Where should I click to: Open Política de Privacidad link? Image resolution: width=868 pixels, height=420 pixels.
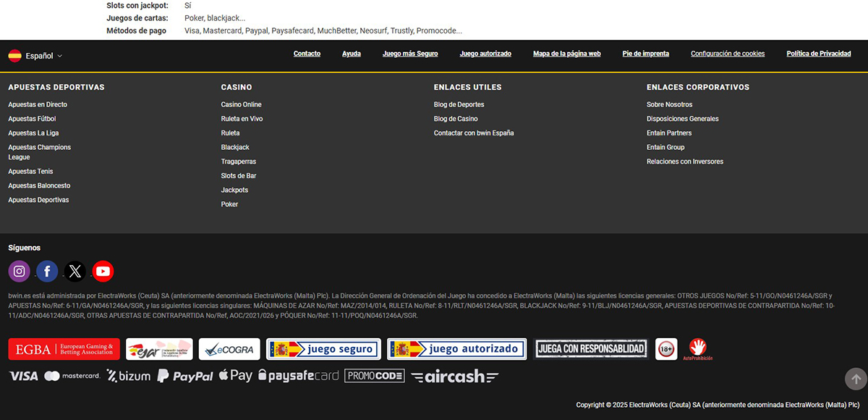pyautogui.click(x=819, y=54)
